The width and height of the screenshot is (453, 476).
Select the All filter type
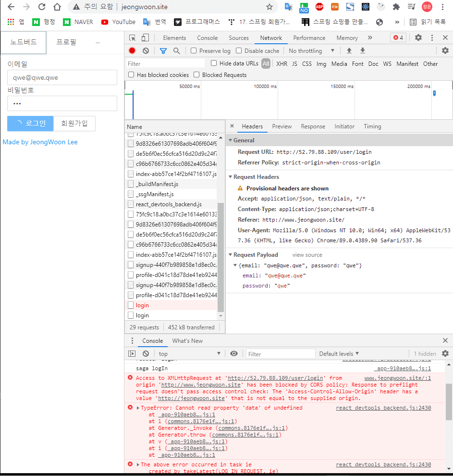click(266, 64)
